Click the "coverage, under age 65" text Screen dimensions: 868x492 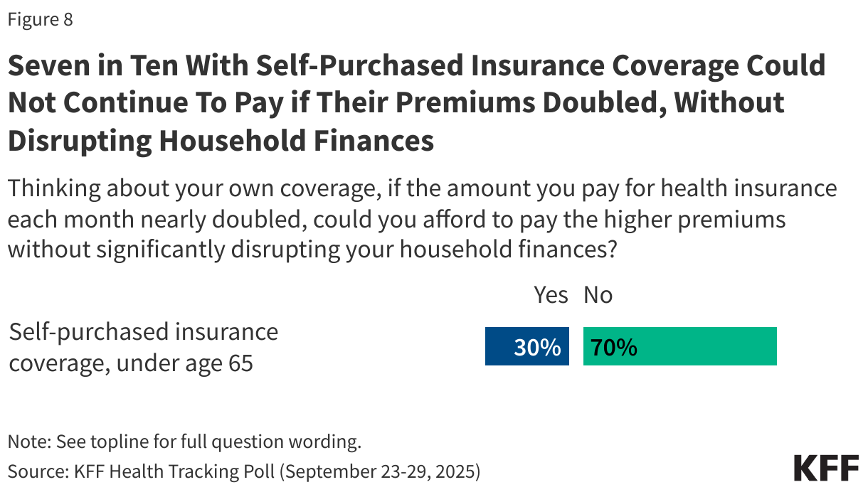point(131,363)
